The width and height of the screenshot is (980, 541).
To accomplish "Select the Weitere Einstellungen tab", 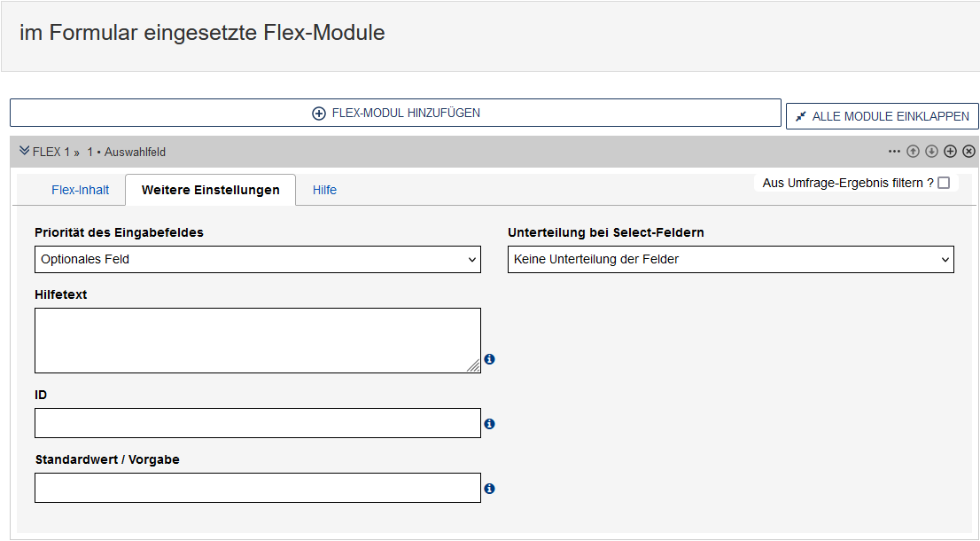I will pos(210,190).
